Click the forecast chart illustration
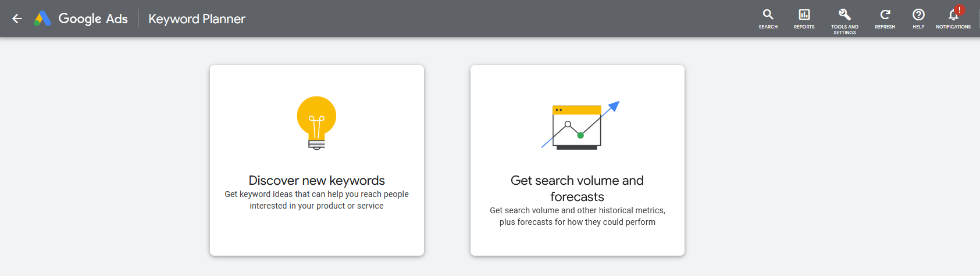The image size is (980, 276). click(x=578, y=126)
